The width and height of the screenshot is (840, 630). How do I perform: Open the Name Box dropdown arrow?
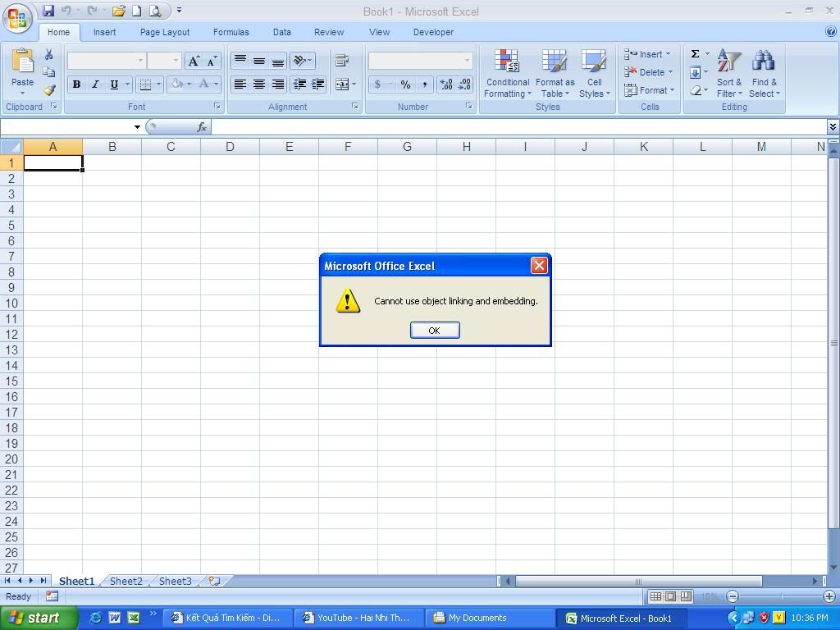click(x=137, y=127)
